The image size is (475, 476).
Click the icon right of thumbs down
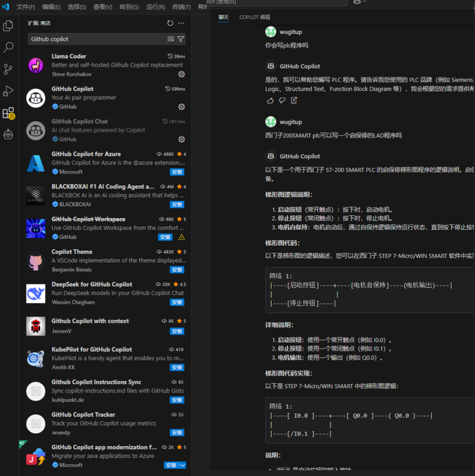click(294, 100)
